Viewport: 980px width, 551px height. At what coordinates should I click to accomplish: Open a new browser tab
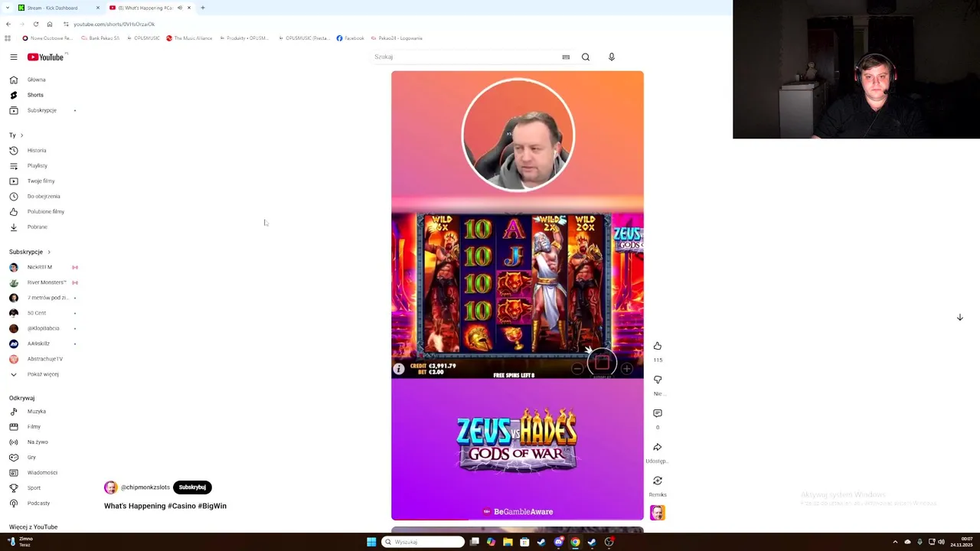tap(203, 8)
